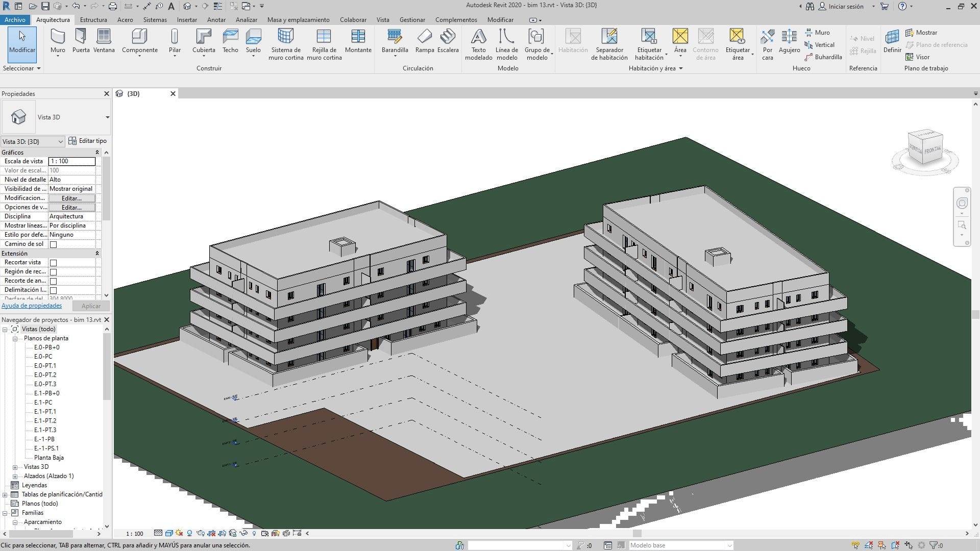Image resolution: width=980 pixels, height=551 pixels.
Task: Select the Muro (Wall) tool
Action: coord(57,41)
